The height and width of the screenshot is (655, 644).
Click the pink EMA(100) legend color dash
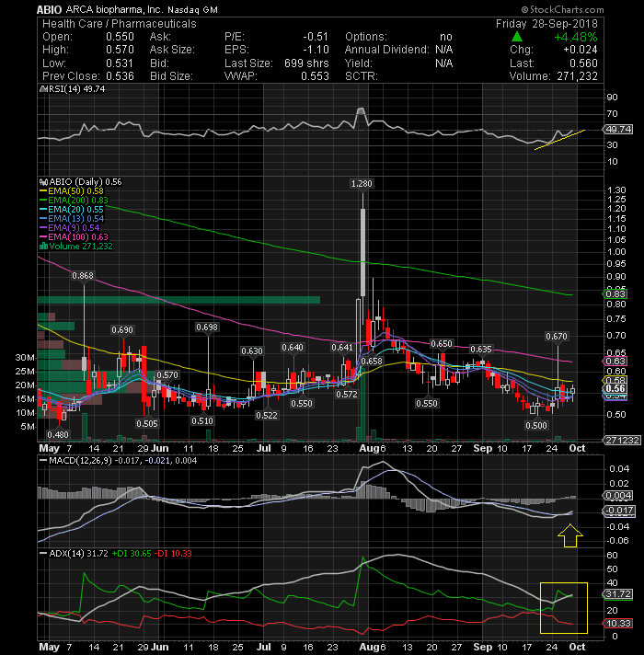click(x=43, y=236)
